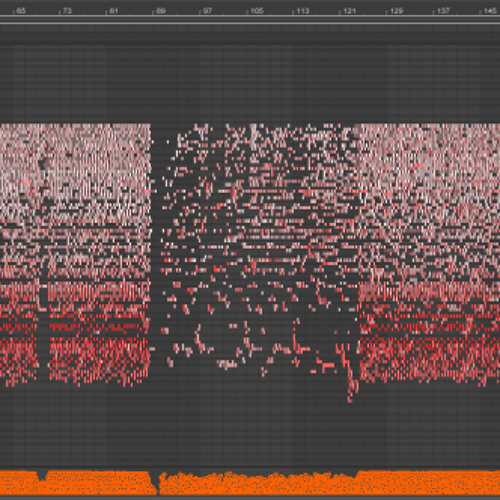Jump to bar 113 on the ruler
The width and height of the screenshot is (500, 500).
click(303, 11)
